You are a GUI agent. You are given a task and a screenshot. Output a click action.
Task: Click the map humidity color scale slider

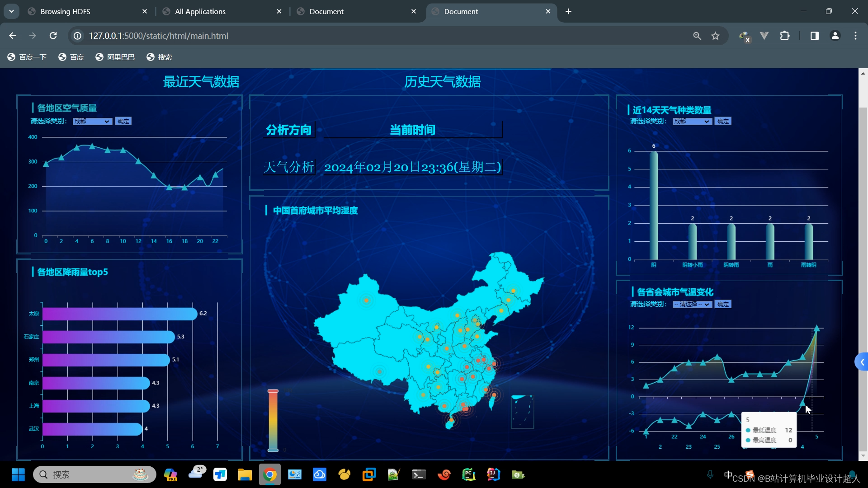(273, 420)
